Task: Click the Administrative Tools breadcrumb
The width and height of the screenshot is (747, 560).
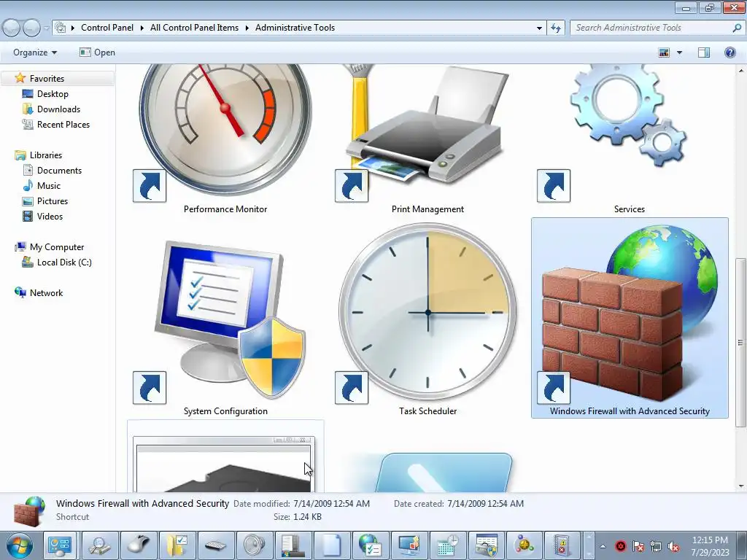Action: [295, 28]
